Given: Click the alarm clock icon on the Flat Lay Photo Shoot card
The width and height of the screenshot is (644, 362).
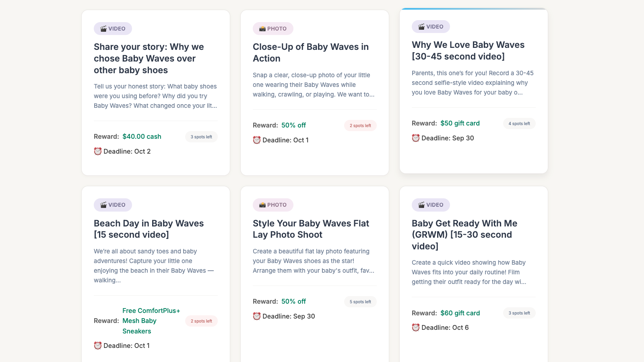Looking at the screenshot, I should point(257,316).
